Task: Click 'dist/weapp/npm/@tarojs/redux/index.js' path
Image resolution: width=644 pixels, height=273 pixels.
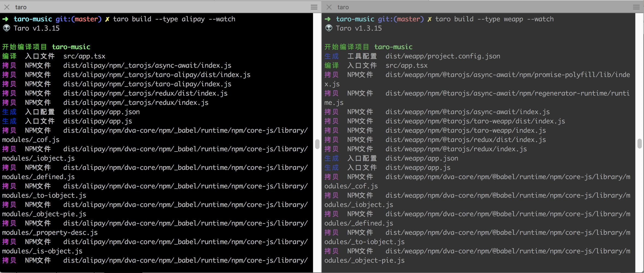Action: pyautogui.click(x=456, y=149)
